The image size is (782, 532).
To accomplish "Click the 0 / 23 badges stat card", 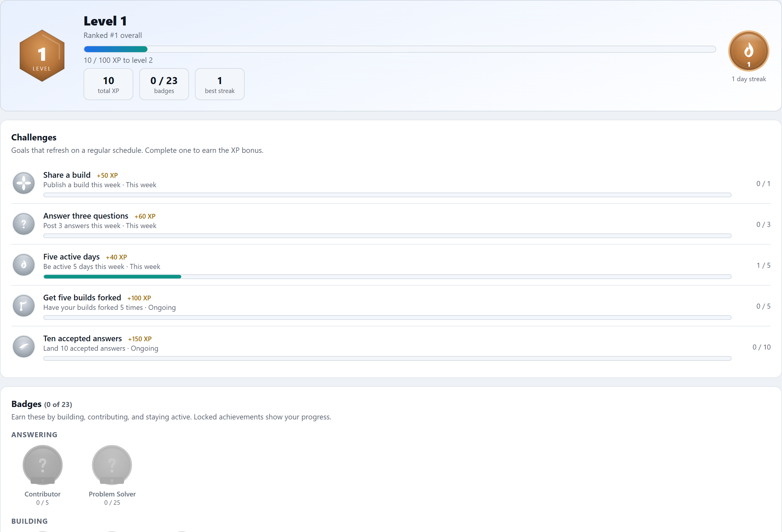I will click(164, 84).
